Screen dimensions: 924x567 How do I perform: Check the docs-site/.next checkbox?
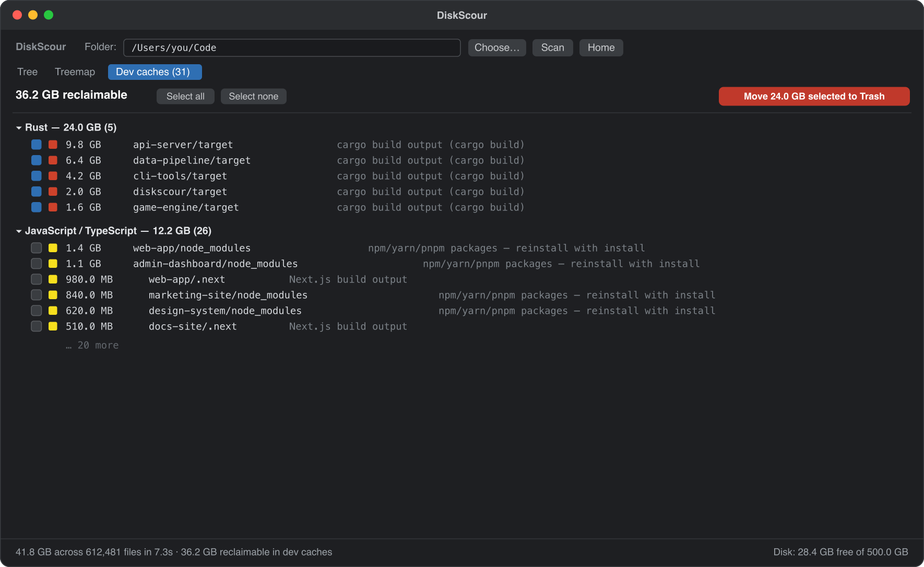(x=37, y=326)
